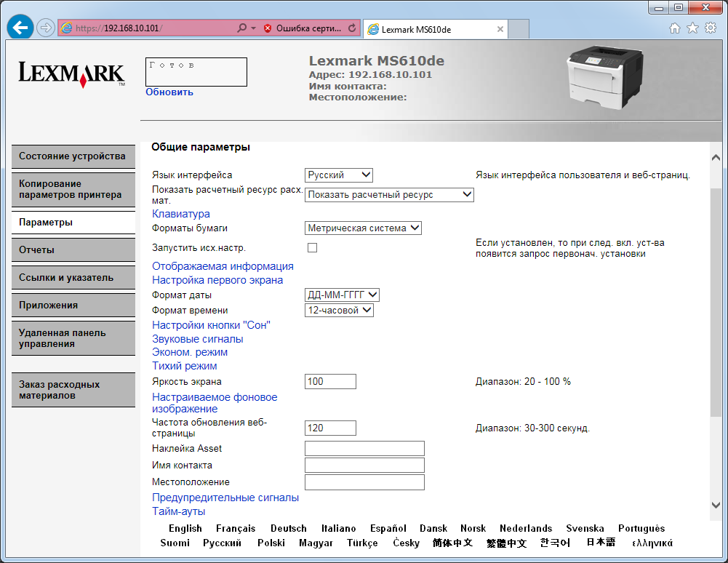The width and height of the screenshot is (728, 563).
Task: Click the URL address bar text
Action: [x=119, y=28]
